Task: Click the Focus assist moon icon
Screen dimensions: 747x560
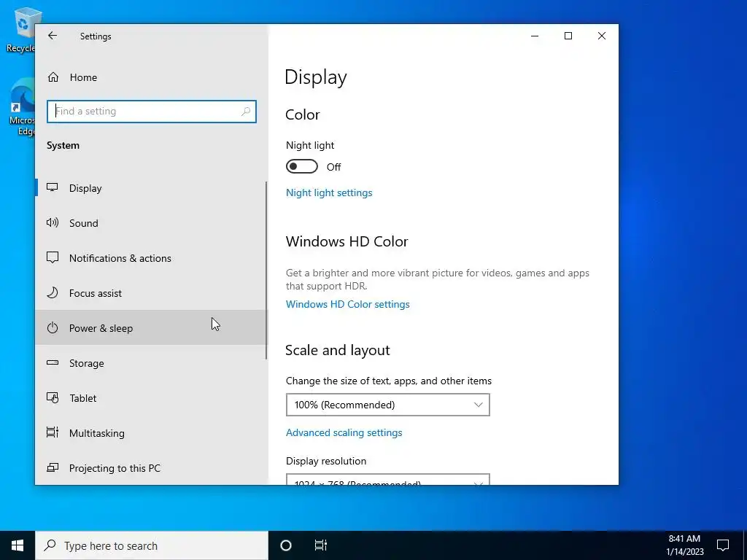Action: tap(53, 292)
